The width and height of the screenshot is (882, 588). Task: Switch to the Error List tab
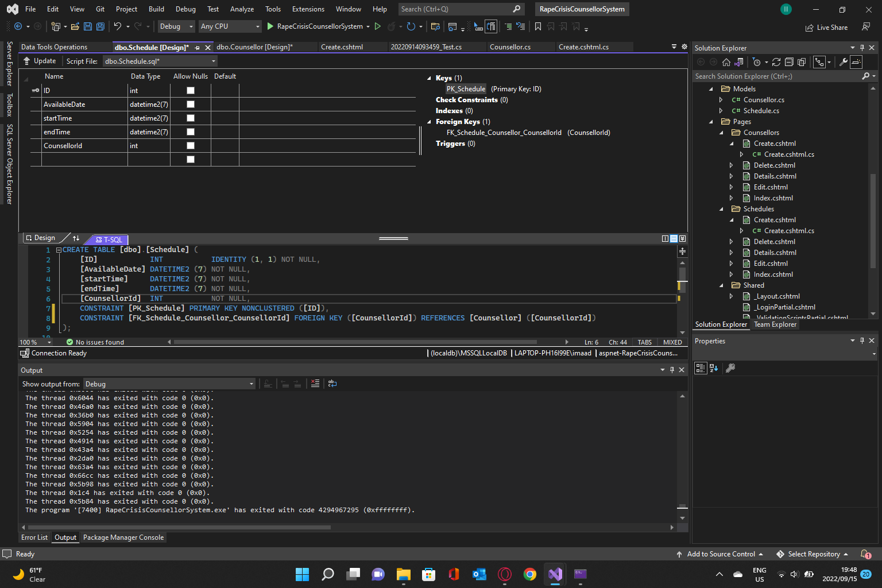coord(34,537)
